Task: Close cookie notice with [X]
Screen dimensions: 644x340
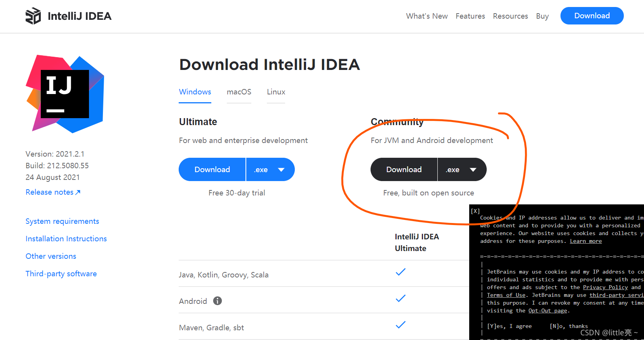Action: (475, 211)
